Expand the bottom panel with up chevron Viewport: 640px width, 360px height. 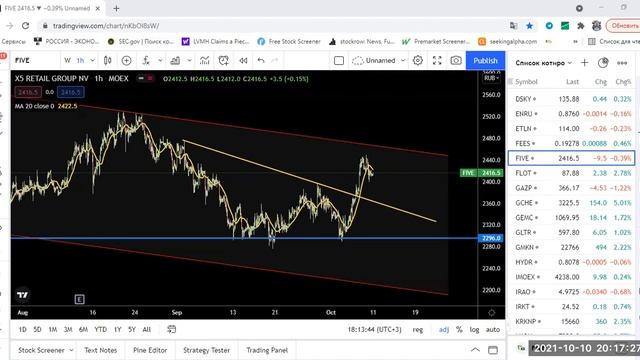coord(475,350)
